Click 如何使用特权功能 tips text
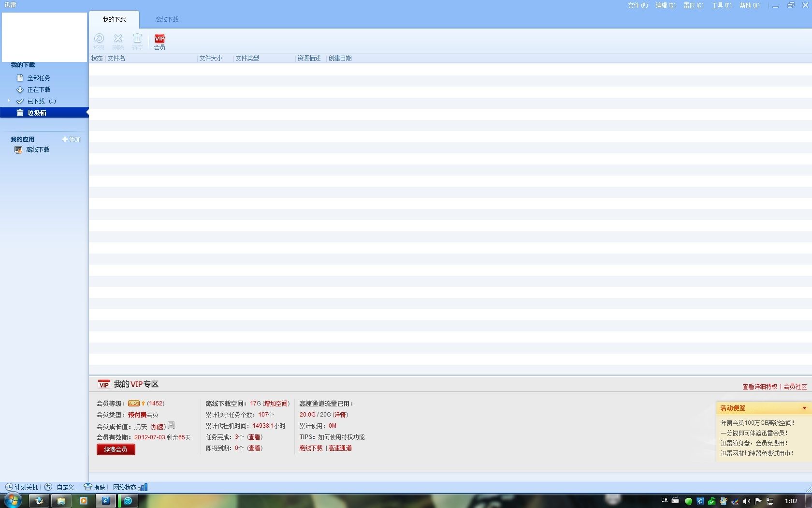 tap(341, 437)
